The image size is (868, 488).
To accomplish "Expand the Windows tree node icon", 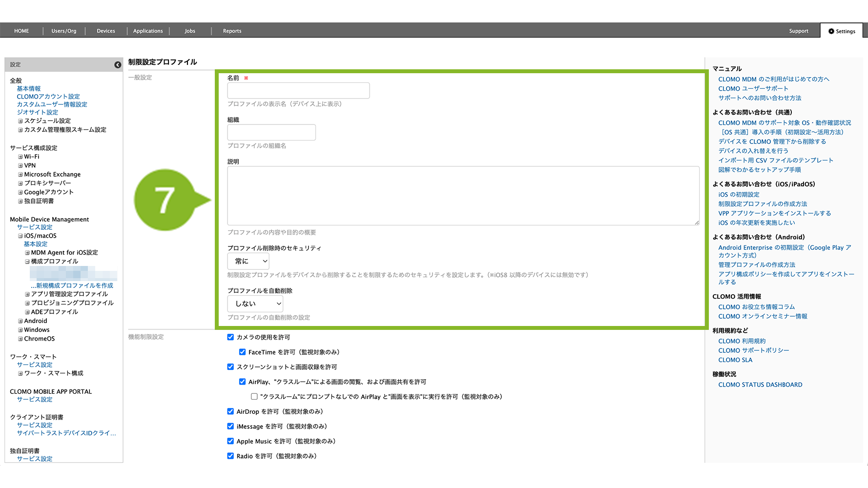I will [x=21, y=330].
